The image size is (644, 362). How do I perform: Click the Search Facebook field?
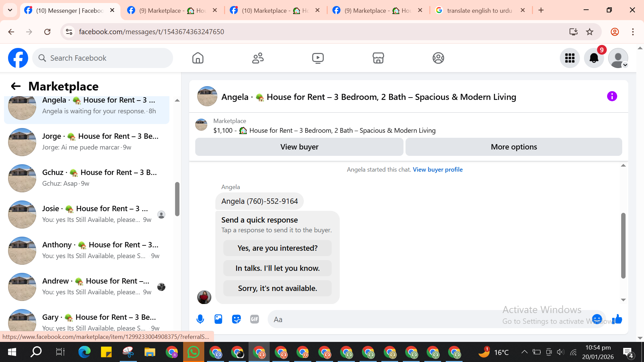103,58
